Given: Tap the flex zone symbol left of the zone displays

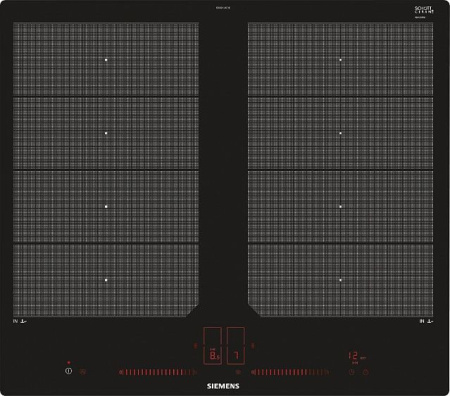Looking at the screenshot, I should (x=196, y=346).
